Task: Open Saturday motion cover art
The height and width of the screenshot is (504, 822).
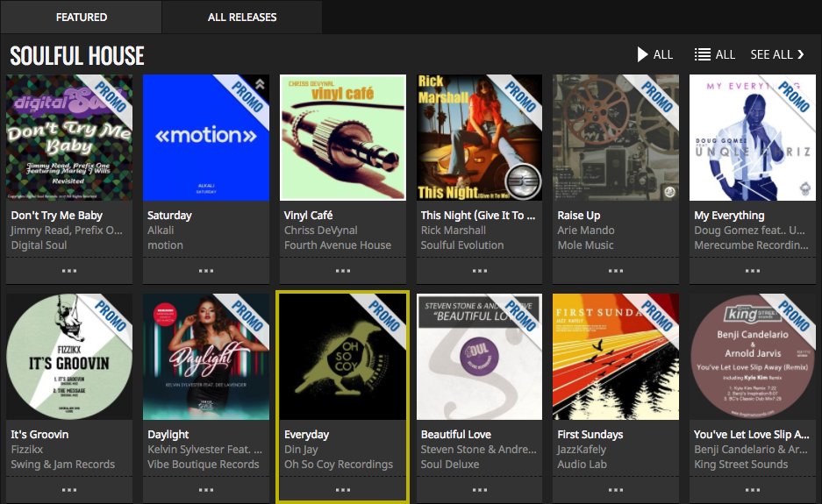Action: coord(206,138)
